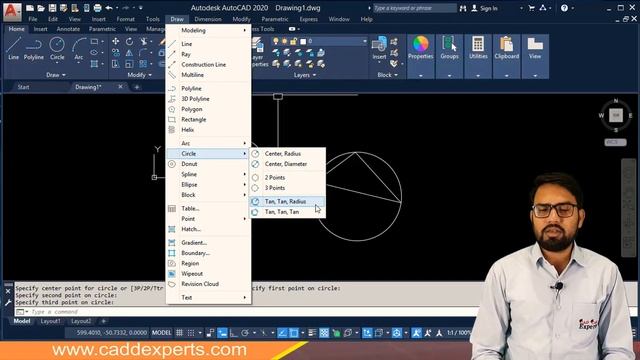
Task: Click the Circle tool in the ribbon
Action: [x=57, y=49]
